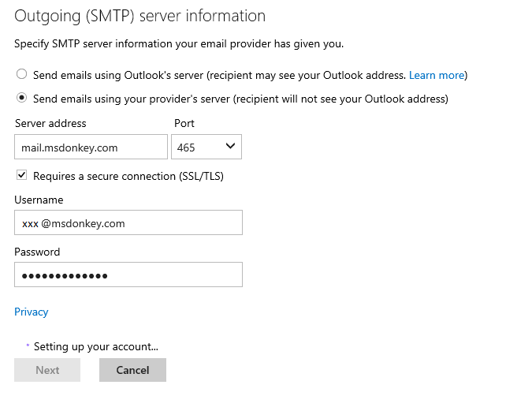Click the Port dropdown chevron arrow

pos(230,147)
